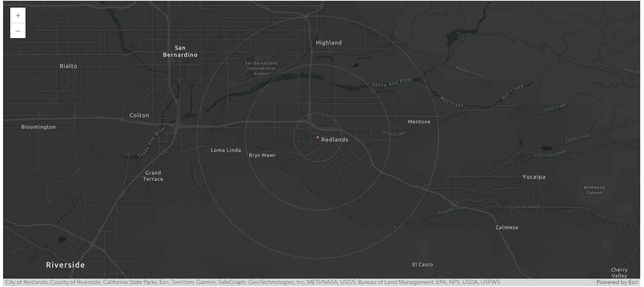Select the Yucaipa map label
This screenshot has width=644, height=287.
[x=534, y=177]
